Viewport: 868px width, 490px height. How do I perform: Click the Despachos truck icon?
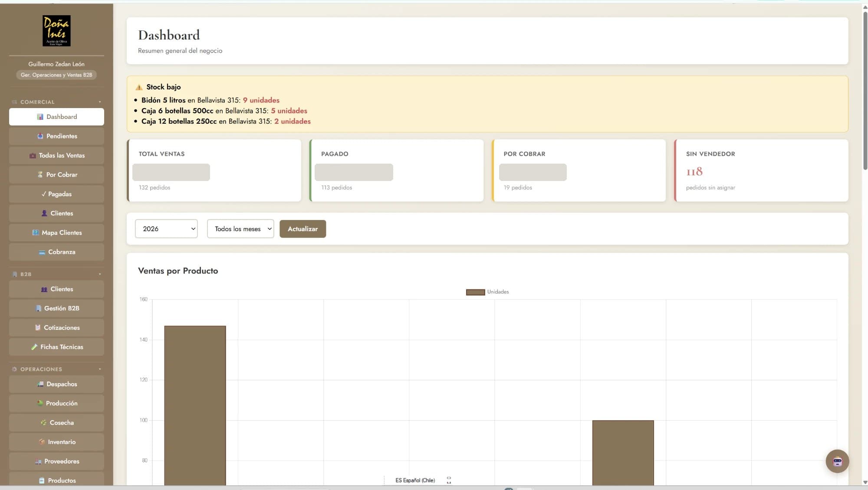(40, 384)
